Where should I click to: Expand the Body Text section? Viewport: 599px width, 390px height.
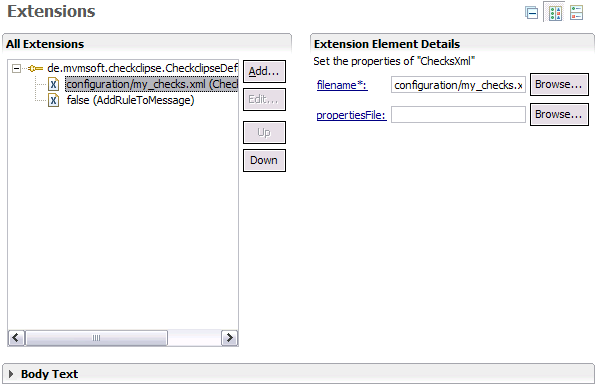(x=11, y=374)
